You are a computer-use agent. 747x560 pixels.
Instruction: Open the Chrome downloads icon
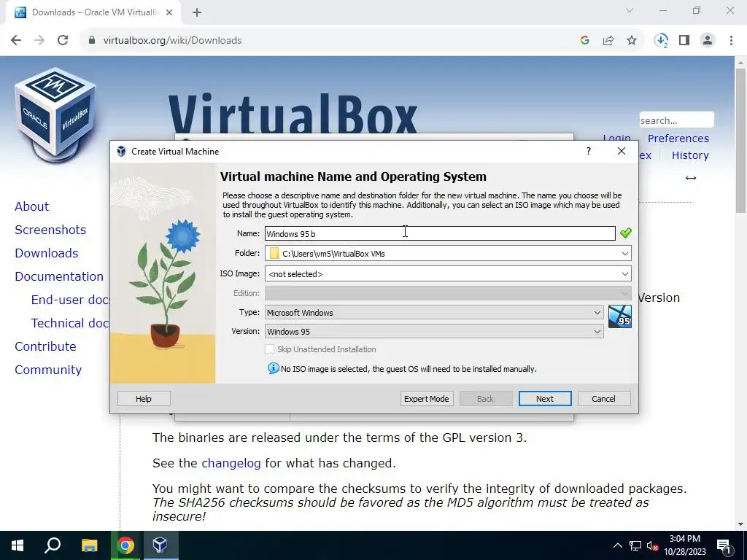[x=661, y=41]
